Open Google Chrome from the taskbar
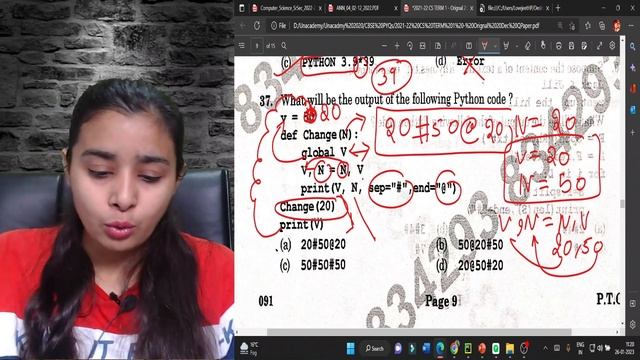The image size is (640, 360). tap(454, 349)
